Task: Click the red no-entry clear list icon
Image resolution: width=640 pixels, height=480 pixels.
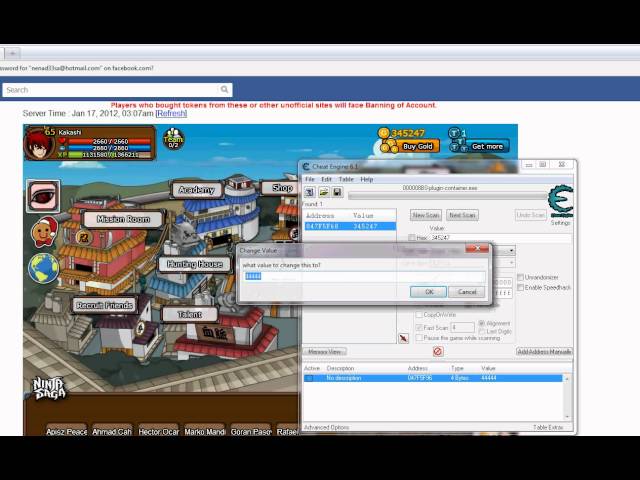Action: click(438, 351)
